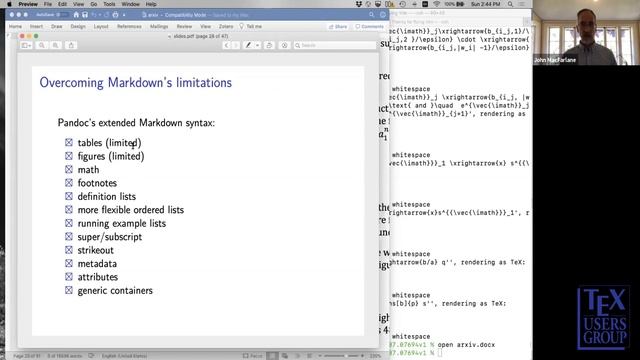The image size is (640, 360).
Task: Open the View ribbon tab in Word
Action: [205, 27]
